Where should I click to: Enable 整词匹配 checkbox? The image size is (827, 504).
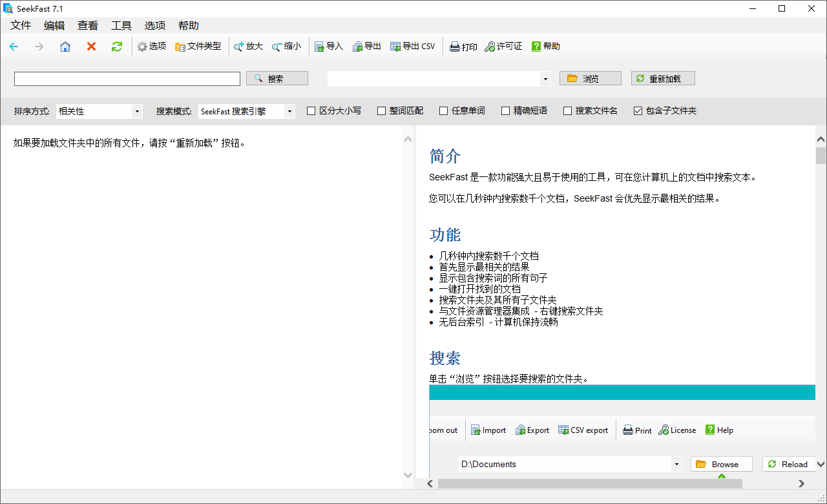click(x=381, y=111)
